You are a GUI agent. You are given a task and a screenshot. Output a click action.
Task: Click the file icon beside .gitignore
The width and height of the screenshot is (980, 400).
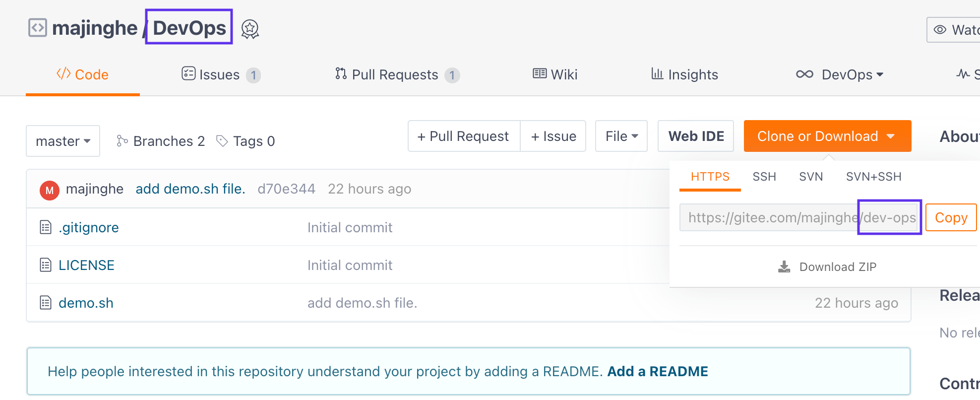46,228
